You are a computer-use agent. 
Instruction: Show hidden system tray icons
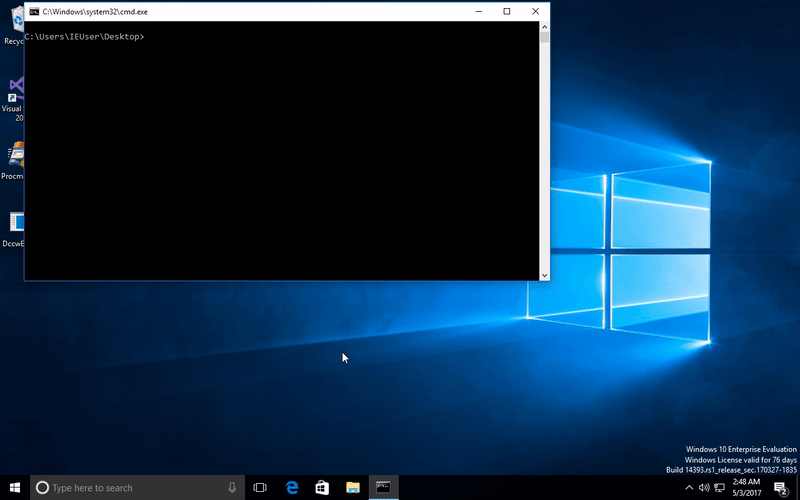click(689, 488)
